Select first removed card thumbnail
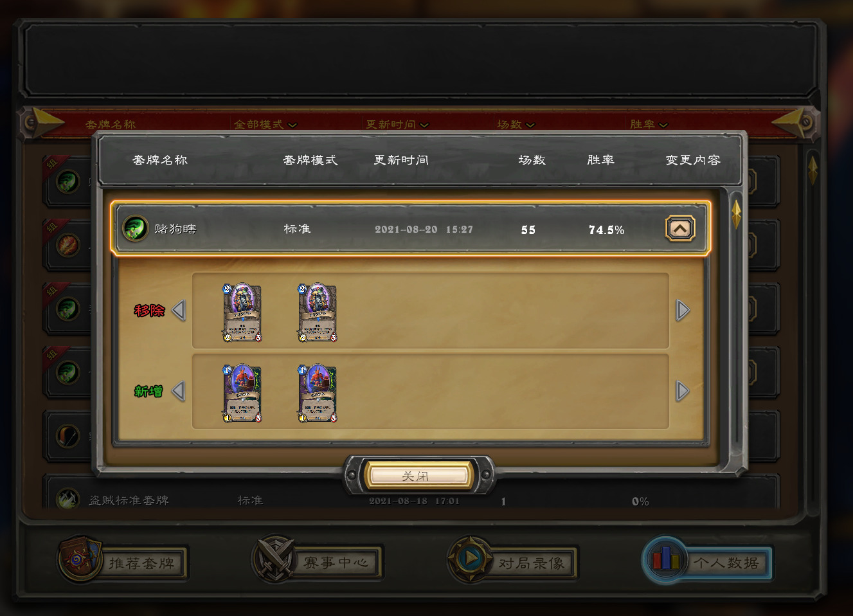 242,313
